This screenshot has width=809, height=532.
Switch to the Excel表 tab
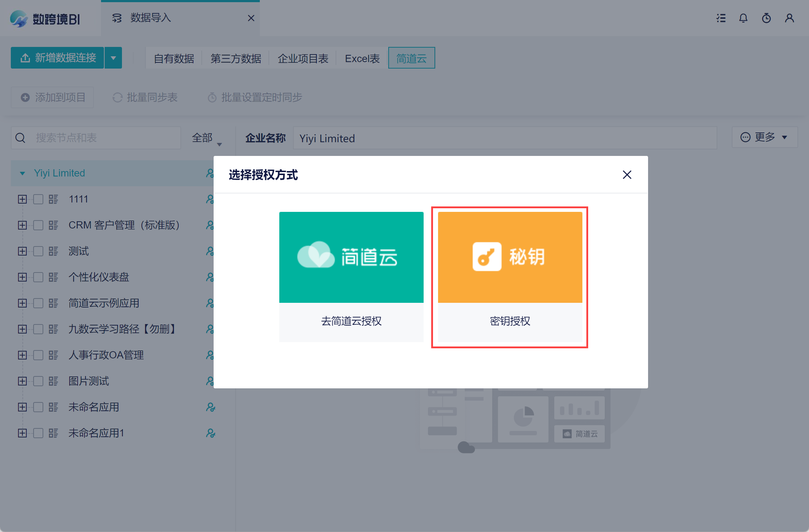(x=362, y=58)
